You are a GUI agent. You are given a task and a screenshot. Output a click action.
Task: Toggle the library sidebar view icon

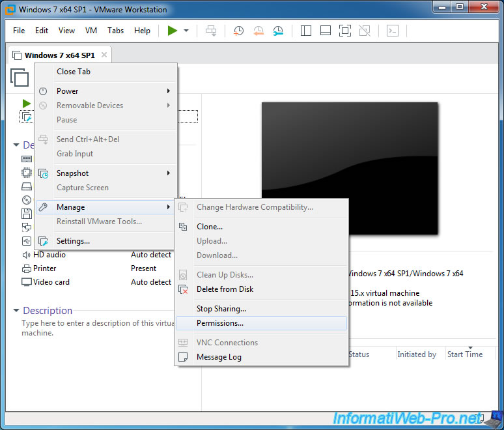coord(305,31)
